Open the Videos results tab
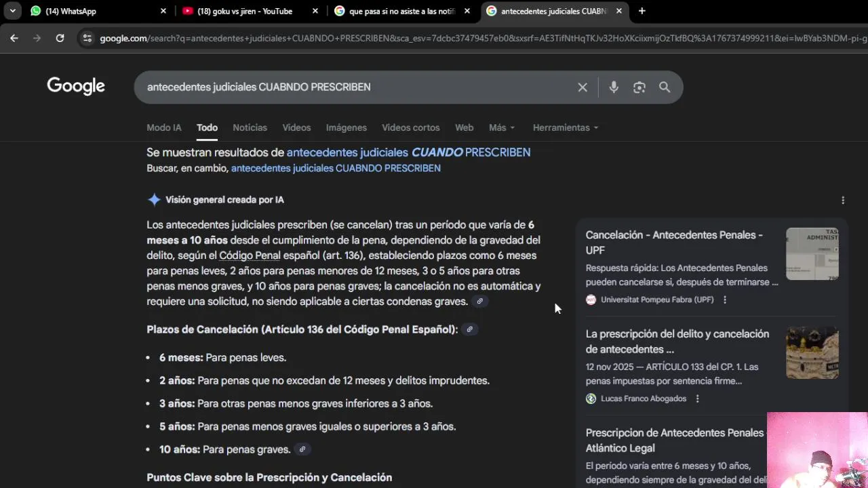The width and height of the screenshot is (868, 488). click(296, 127)
